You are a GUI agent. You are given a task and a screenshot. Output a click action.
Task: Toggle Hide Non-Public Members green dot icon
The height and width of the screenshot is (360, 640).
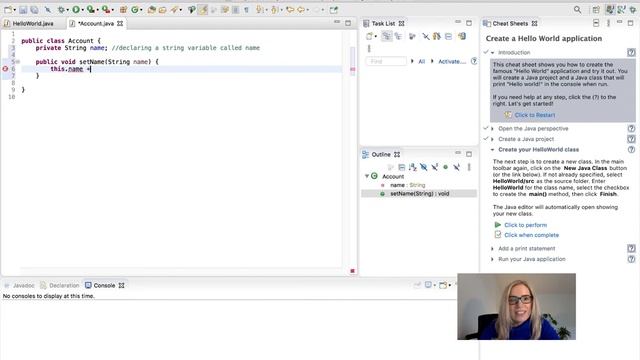pyautogui.click(x=446, y=167)
